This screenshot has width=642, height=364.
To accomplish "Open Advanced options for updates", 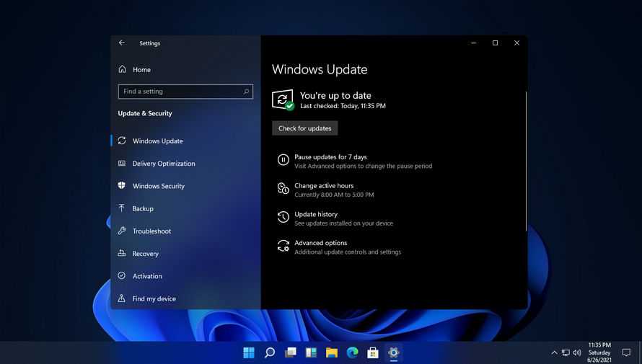I will point(320,244).
